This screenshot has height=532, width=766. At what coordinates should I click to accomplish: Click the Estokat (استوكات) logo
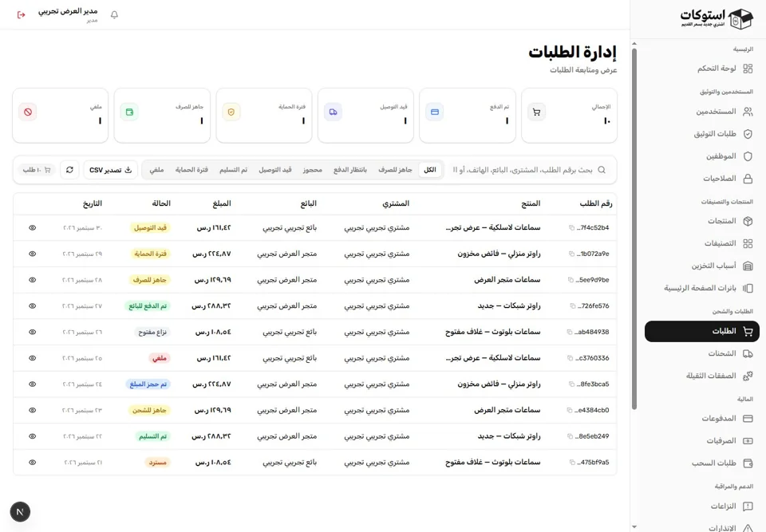pos(717,18)
